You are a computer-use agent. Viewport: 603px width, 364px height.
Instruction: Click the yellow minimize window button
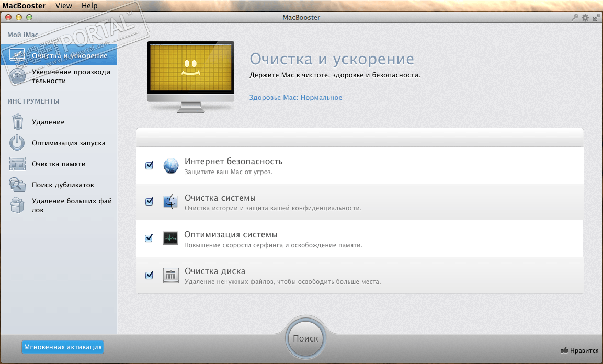[19, 17]
